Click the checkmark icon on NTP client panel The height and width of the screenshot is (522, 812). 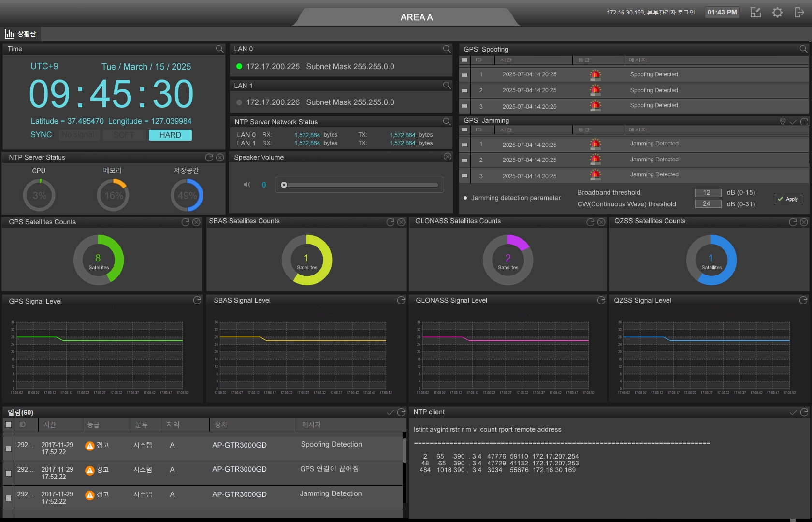(793, 412)
